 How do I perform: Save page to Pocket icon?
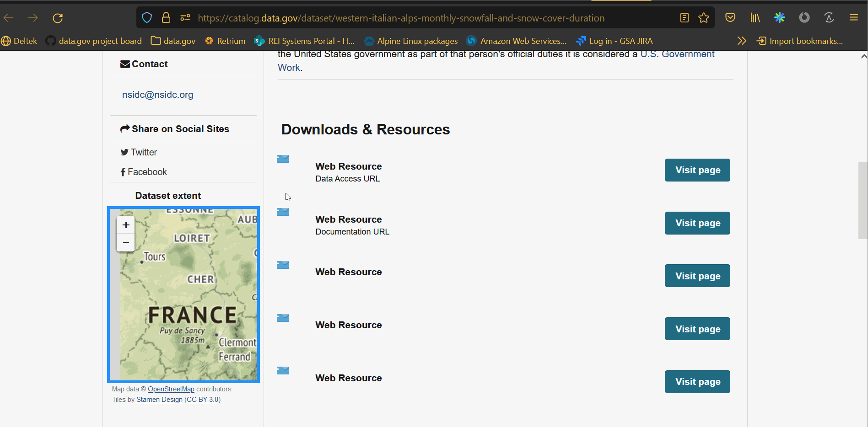[730, 18]
